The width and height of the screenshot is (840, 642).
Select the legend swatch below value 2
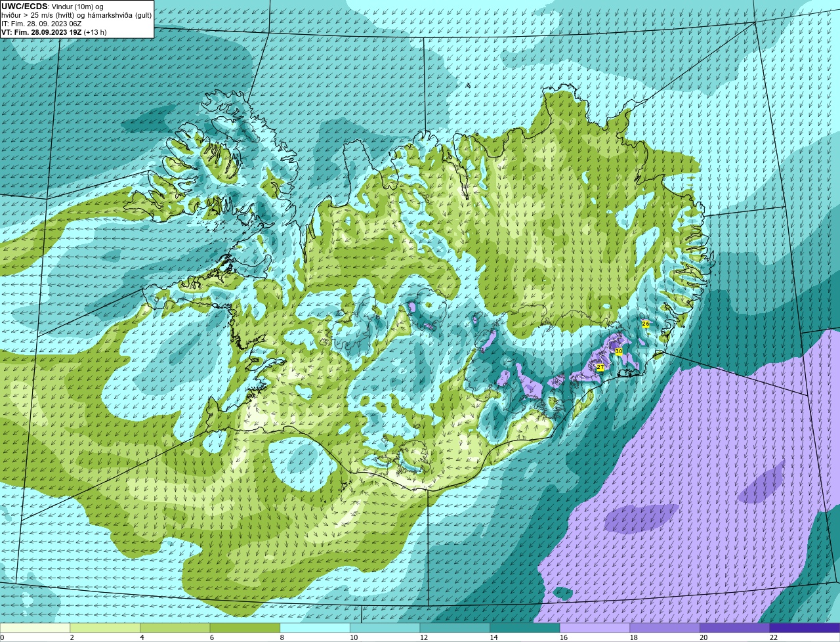[35, 628]
